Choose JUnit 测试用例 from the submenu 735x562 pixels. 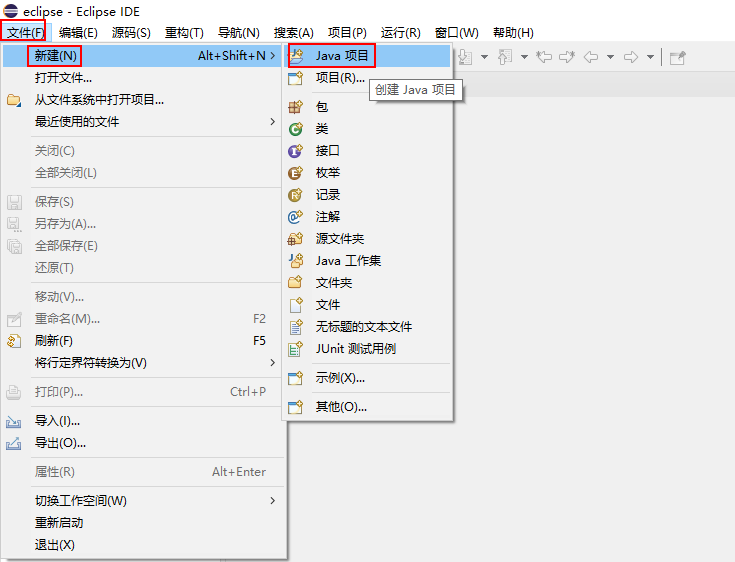(x=355, y=349)
